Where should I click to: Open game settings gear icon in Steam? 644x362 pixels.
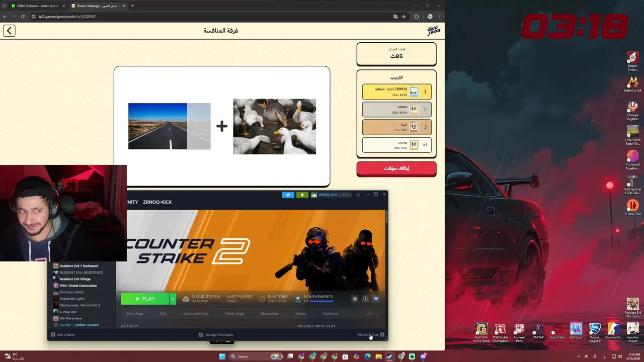[x=355, y=299]
